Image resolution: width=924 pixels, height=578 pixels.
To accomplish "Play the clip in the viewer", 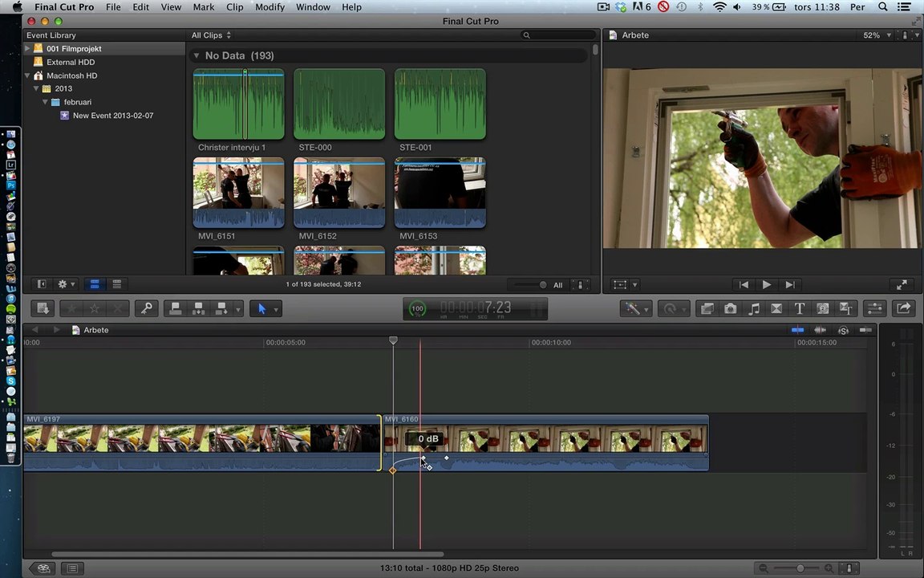I will click(767, 284).
